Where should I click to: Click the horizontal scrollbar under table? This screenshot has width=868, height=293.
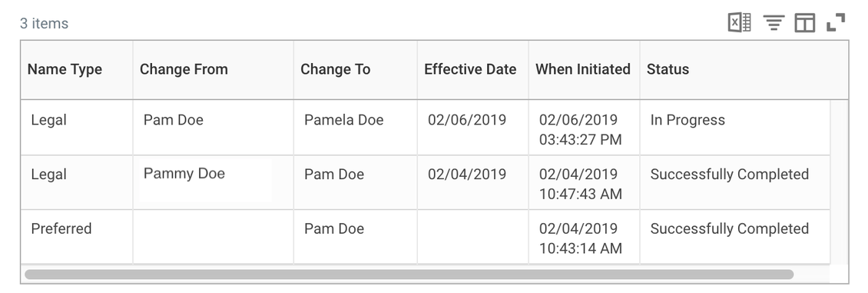(x=409, y=275)
